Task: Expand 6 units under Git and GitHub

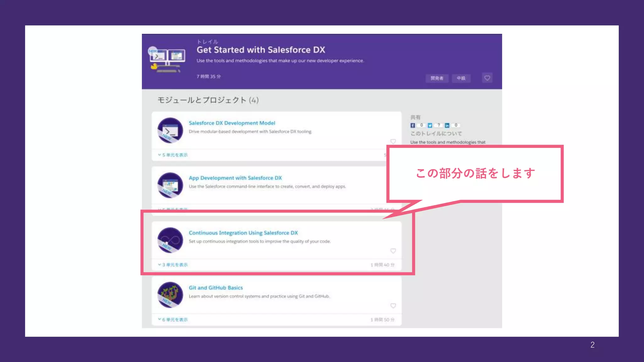Action: pos(173,320)
